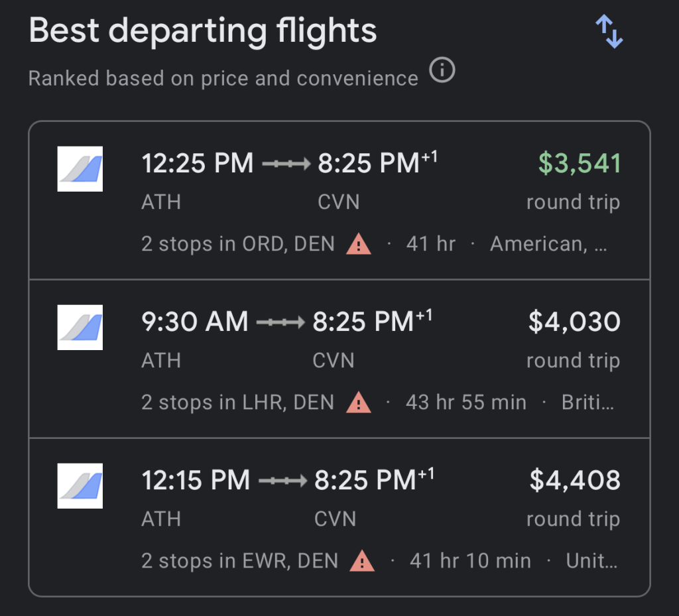Select the $4,408 round trip price
This screenshot has width=679, height=616.
(x=575, y=481)
